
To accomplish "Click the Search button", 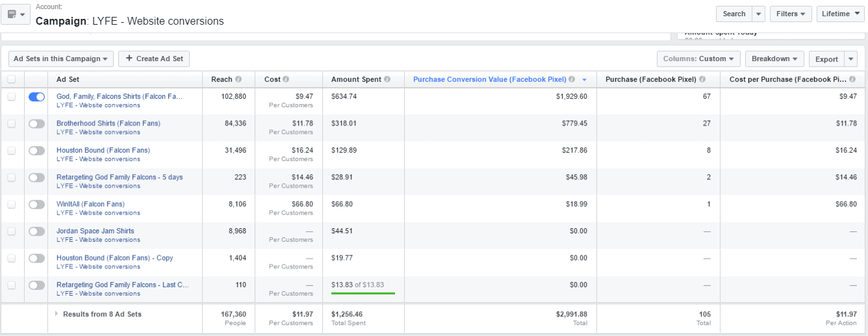I will click(734, 14).
